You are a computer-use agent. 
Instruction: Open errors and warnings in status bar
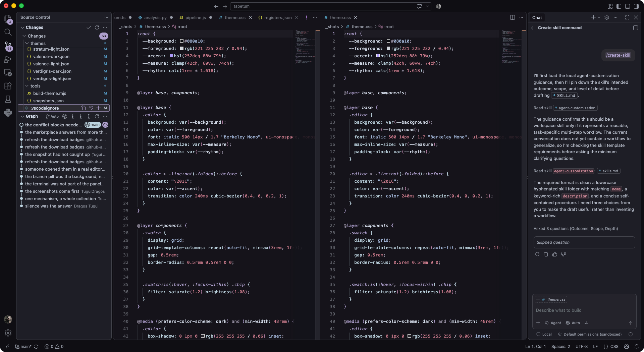[54, 347]
